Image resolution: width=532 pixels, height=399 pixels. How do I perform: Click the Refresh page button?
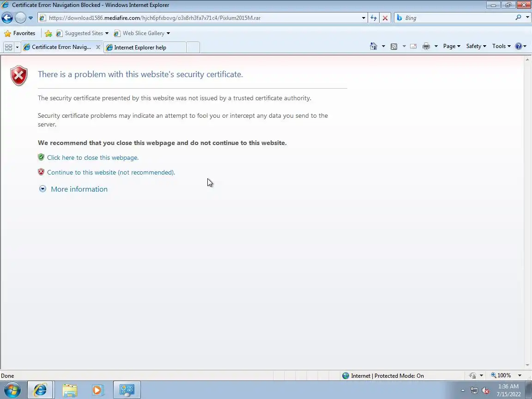374,18
